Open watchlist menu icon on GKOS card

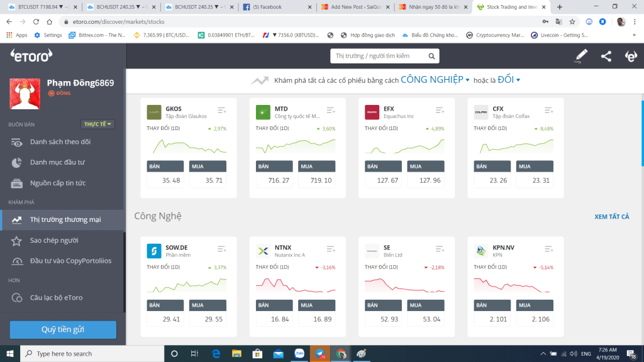(221, 111)
